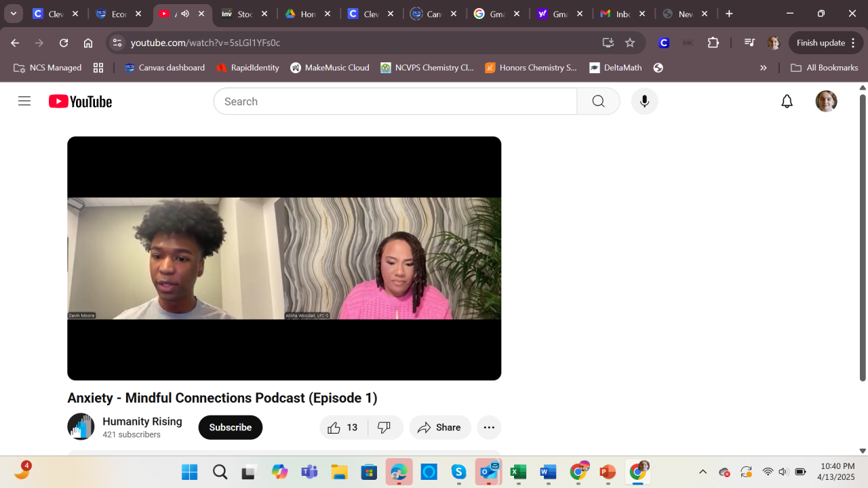Image resolution: width=868 pixels, height=488 pixels.
Task: Click the Finish update button
Action: pyautogui.click(x=825, y=43)
